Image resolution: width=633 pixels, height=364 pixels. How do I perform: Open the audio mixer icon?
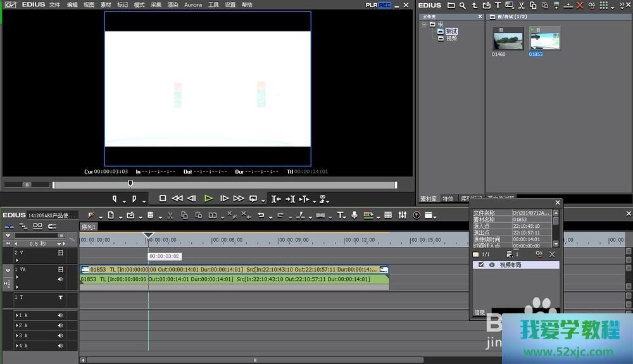[x=403, y=215]
